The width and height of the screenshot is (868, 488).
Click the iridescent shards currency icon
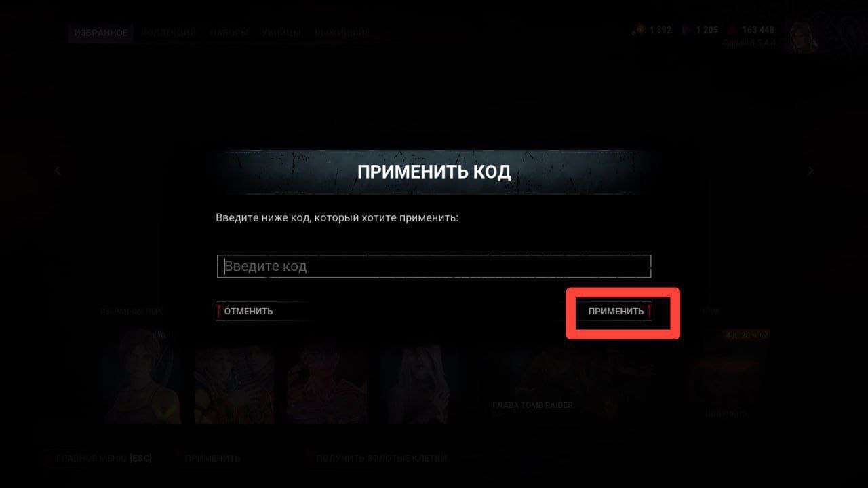click(x=686, y=30)
